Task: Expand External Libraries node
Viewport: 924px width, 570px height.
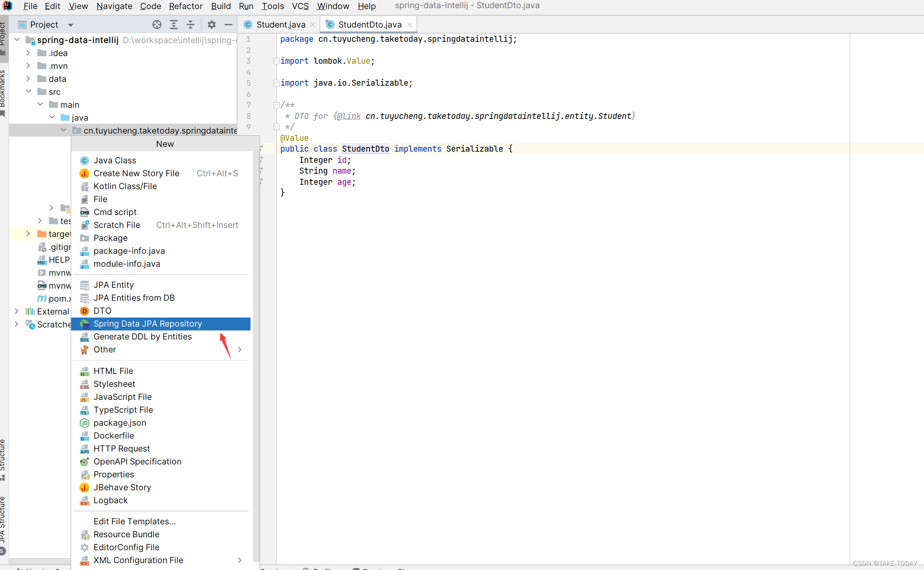Action: (16, 311)
